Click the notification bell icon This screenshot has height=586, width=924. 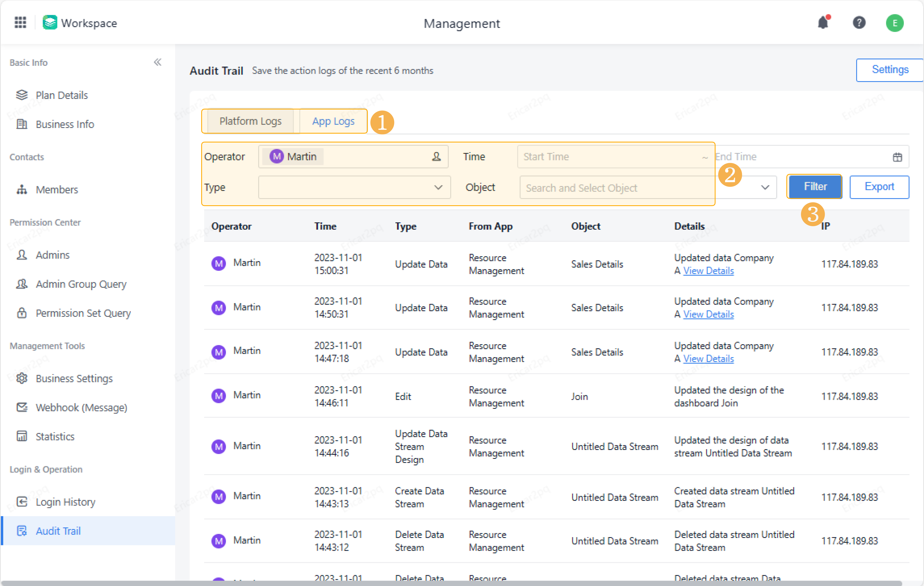click(823, 23)
